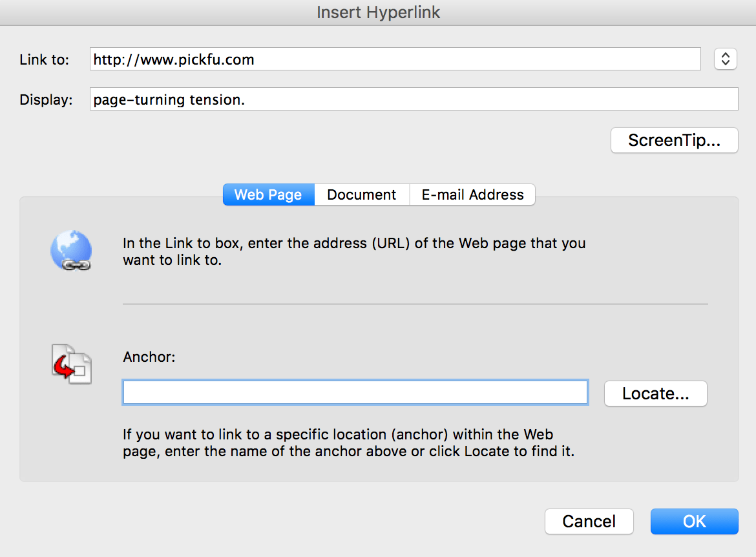The width and height of the screenshot is (756, 557).
Task: Click the horizontal divider line above Anchor
Action: pos(415,304)
